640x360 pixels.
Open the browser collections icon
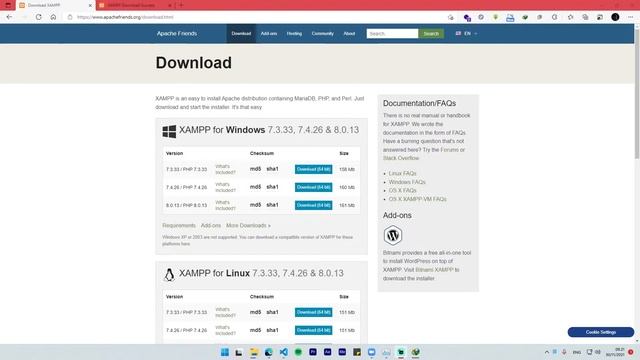(x=585, y=17)
